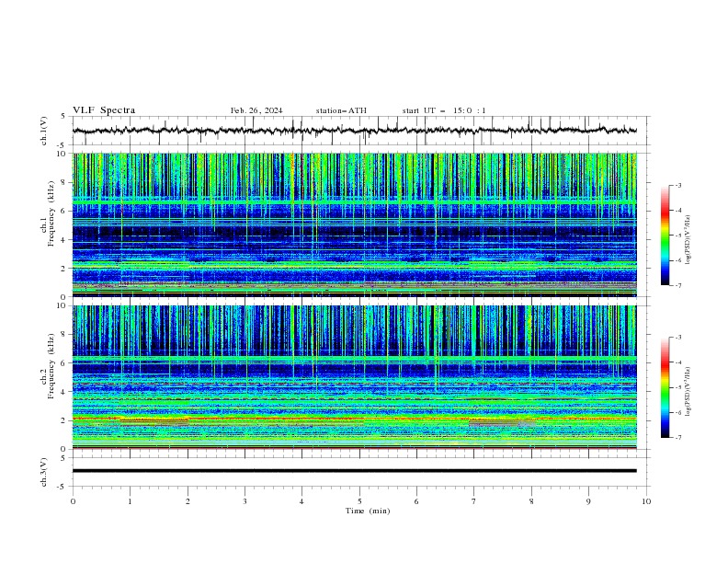Click time axis tick label "10" on the time axis
The width and height of the screenshot is (728, 563).
(x=646, y=501)
